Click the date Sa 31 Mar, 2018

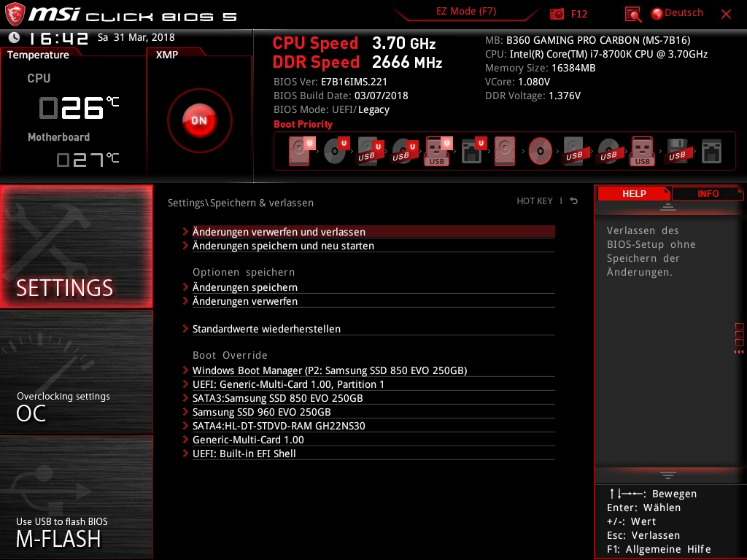pyautogui.click(x=136, y=37)
